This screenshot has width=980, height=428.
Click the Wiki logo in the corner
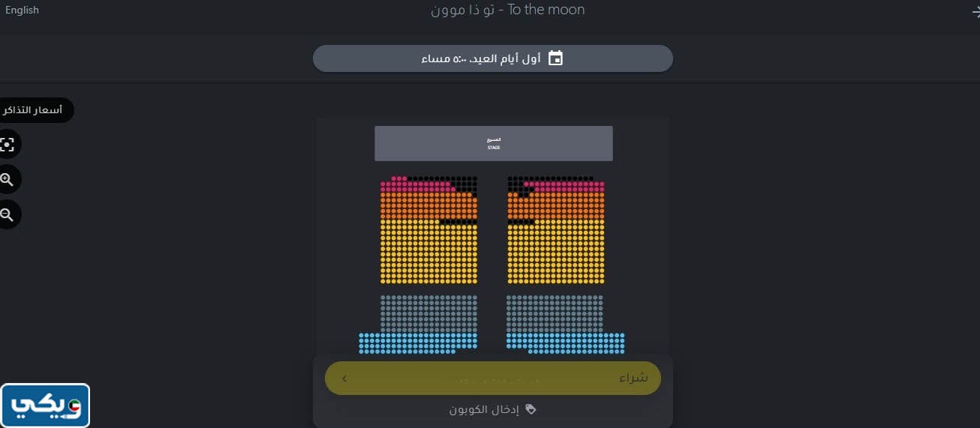click(x=46, y=406)
